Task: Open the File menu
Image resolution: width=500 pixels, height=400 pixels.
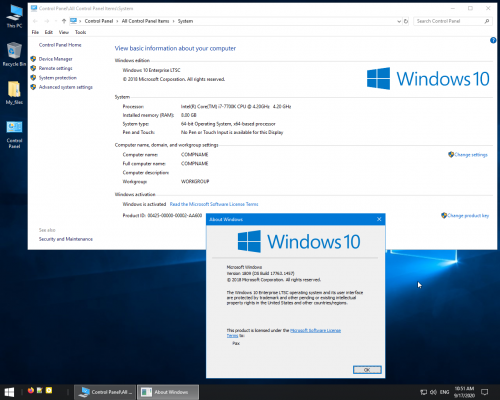Action: 35,32
